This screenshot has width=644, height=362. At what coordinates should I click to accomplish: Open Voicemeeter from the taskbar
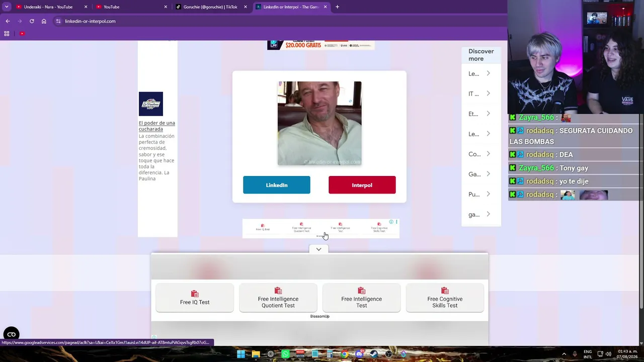[300, 354]
